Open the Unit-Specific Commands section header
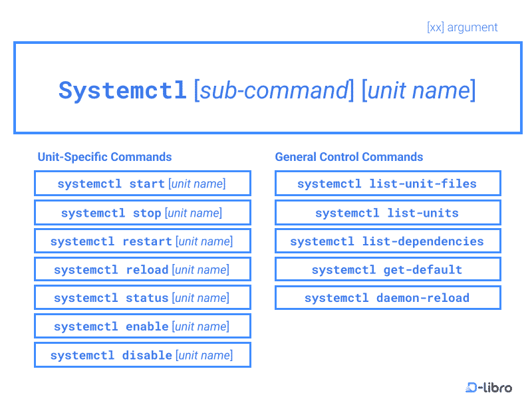532x399 pixels. 104,157
